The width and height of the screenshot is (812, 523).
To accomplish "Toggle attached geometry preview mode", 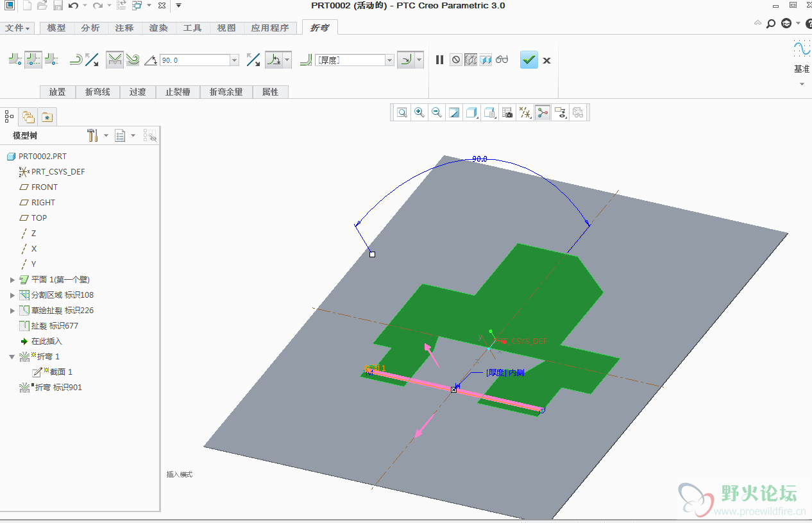I will tap(486, 60).
